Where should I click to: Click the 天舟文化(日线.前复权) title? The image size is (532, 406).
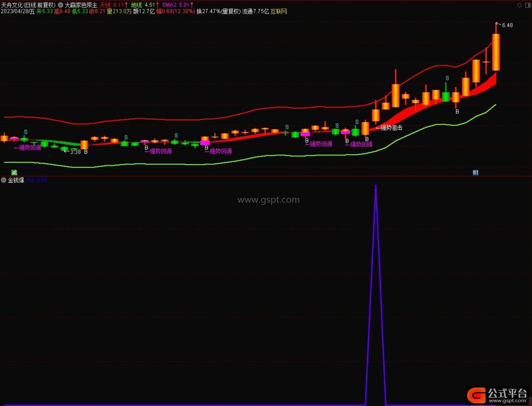click(28, 5)
